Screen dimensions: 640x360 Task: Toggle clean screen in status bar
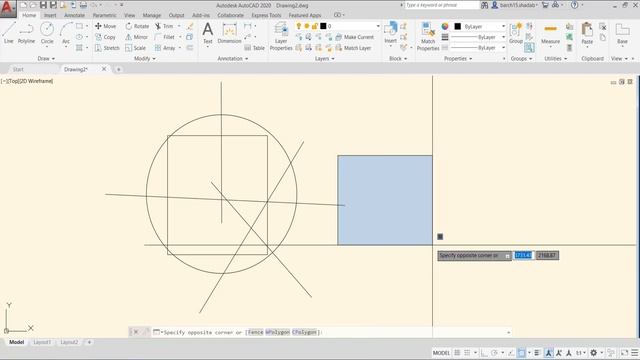[x=624, y=353]
